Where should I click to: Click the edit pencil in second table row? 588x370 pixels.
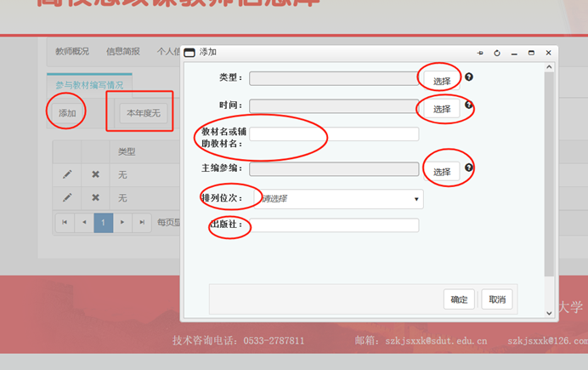click(x=67, y=197)
